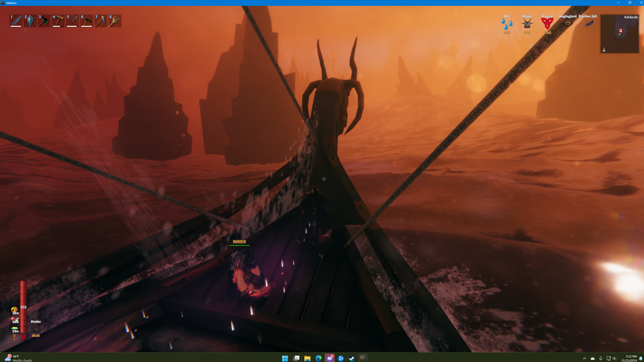Equip the cultivator in hotbar slot 8

click(115, 21)
